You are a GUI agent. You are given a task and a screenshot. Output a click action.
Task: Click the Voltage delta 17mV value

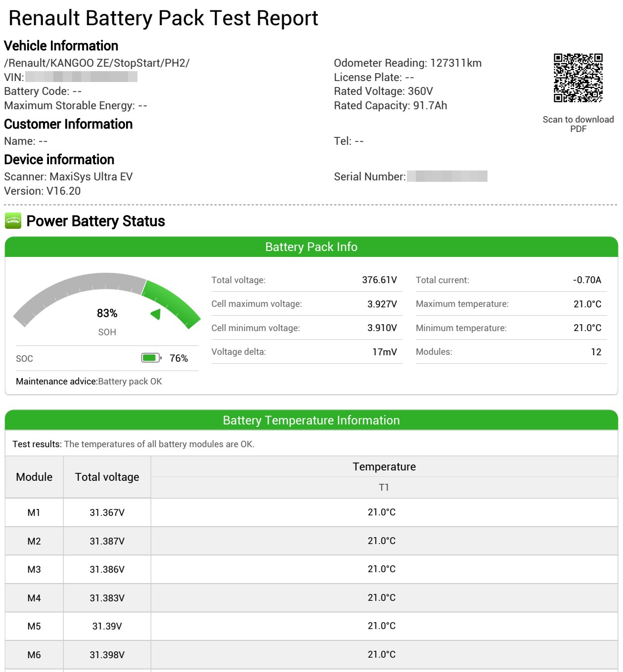pos(385,352)
